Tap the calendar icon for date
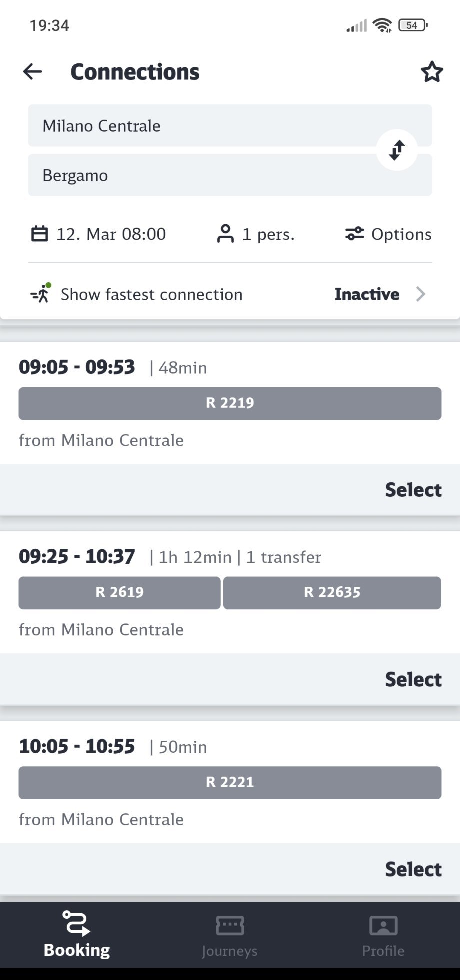 pos(40,234)
